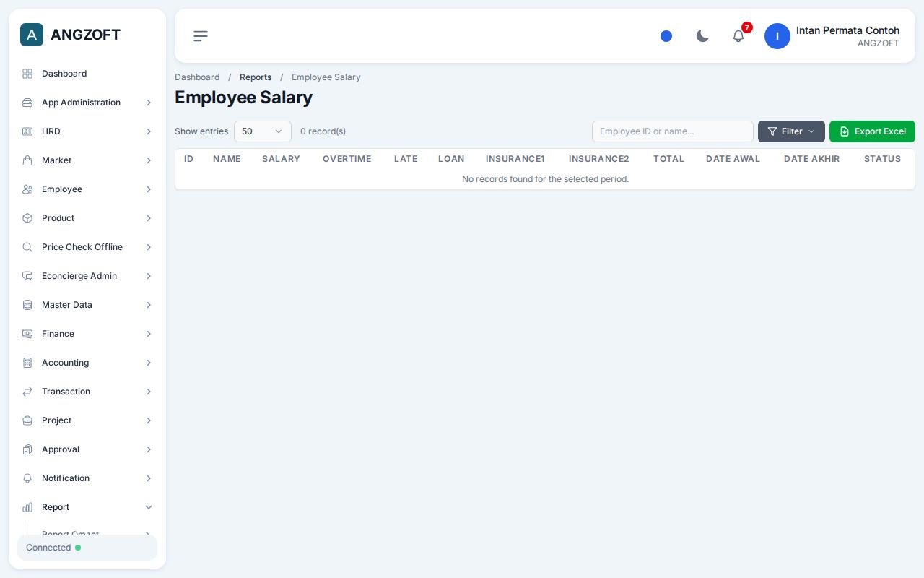Open the Project menu item
The image size is (924, 578).
click(x=87, y=420)
